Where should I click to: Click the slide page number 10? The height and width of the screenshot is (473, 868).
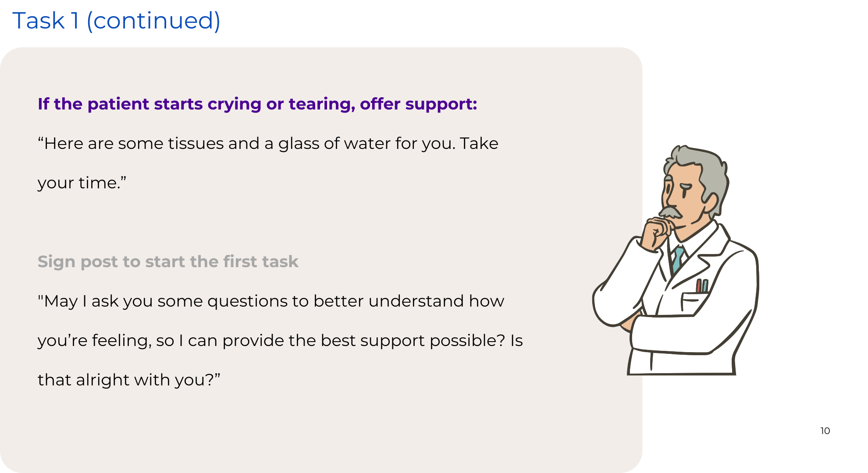[x=825, y=431]
